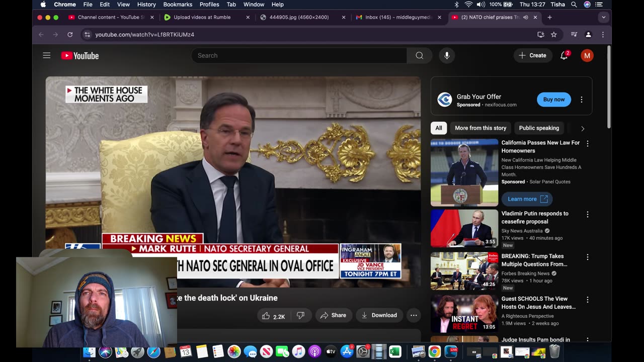This screenshot has height=362, width=644.
Task: Switch to the 444905.jpg tab
Action: [299, 17]
